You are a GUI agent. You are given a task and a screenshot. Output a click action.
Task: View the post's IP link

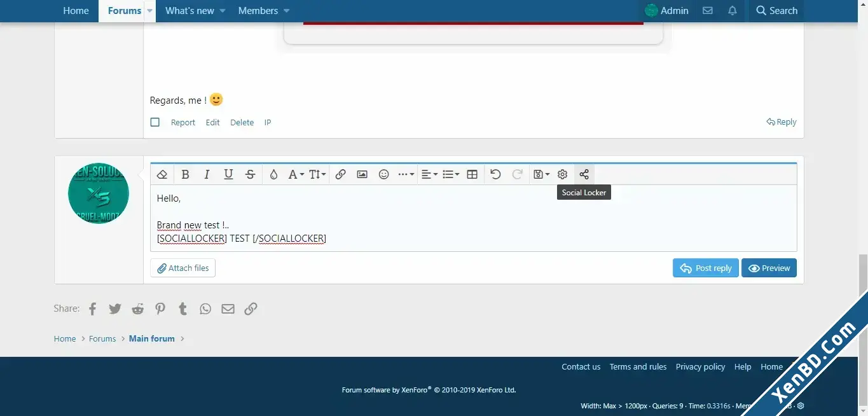(x=268, y=123)
